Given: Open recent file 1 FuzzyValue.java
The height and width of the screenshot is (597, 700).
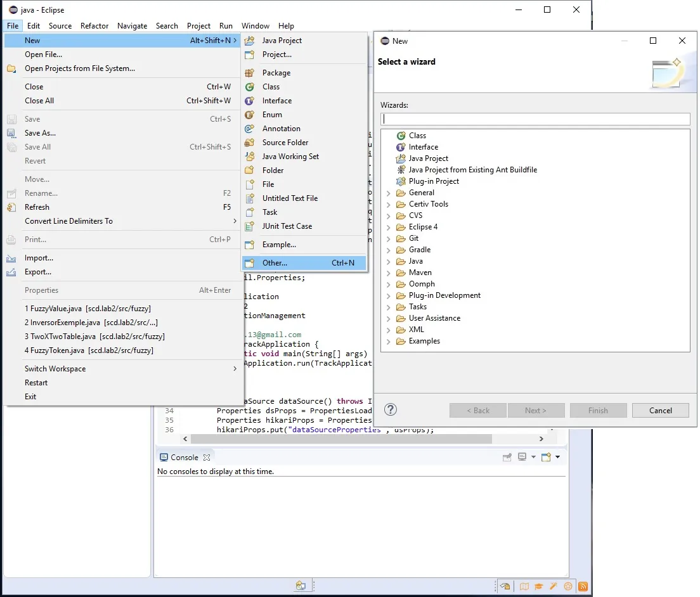Looking at the screenshot, I should point(123,308).
